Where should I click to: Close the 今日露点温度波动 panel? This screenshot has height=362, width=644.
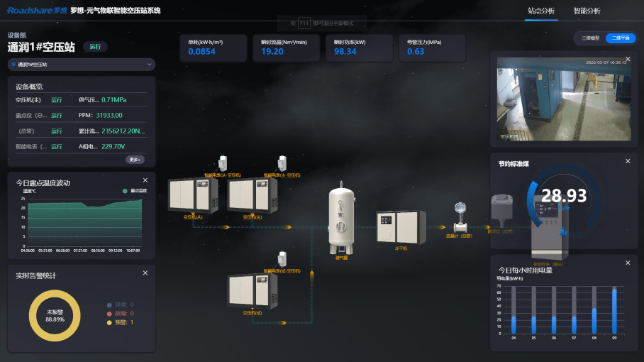(145, 180)
